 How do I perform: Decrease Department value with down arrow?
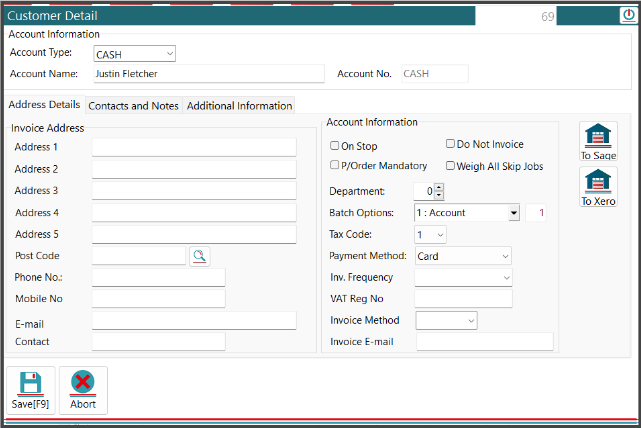[x=439, y=195]
